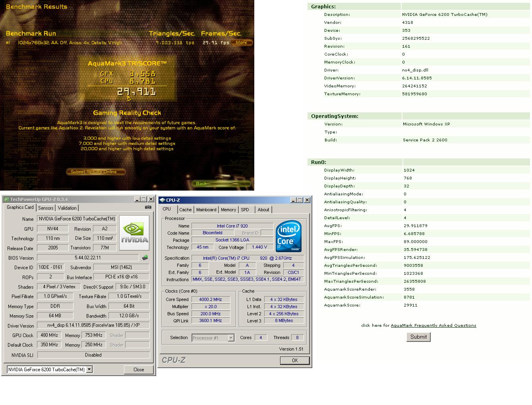
Task: Click the Driver Version field in GPU-Z
Action: tap(93, 325)
